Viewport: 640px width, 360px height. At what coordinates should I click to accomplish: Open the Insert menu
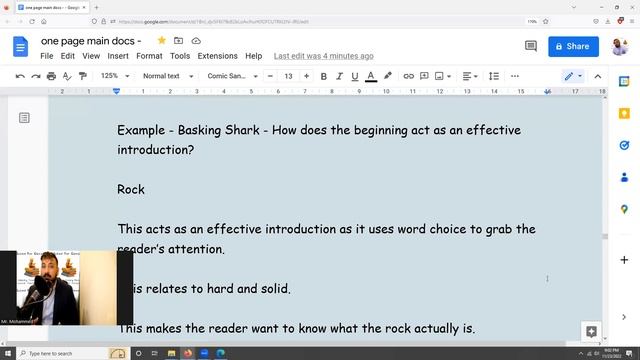pos(118,56)
